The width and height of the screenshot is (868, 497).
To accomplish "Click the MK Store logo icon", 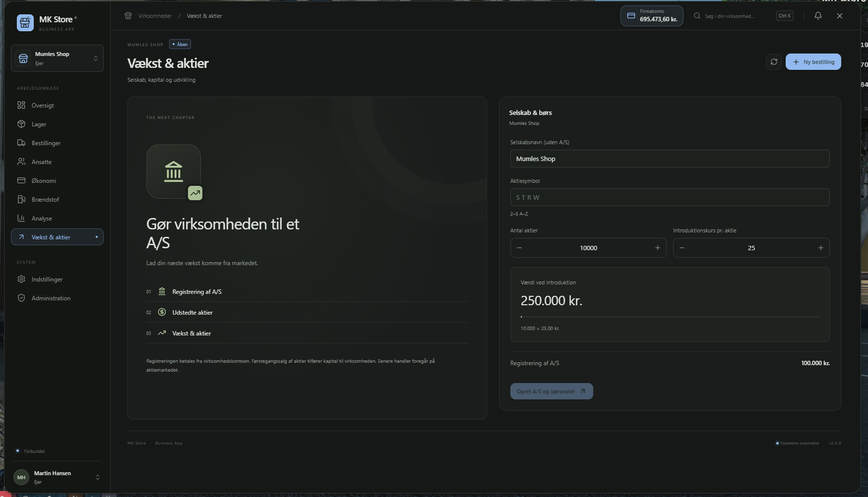I will pos(25,23).
